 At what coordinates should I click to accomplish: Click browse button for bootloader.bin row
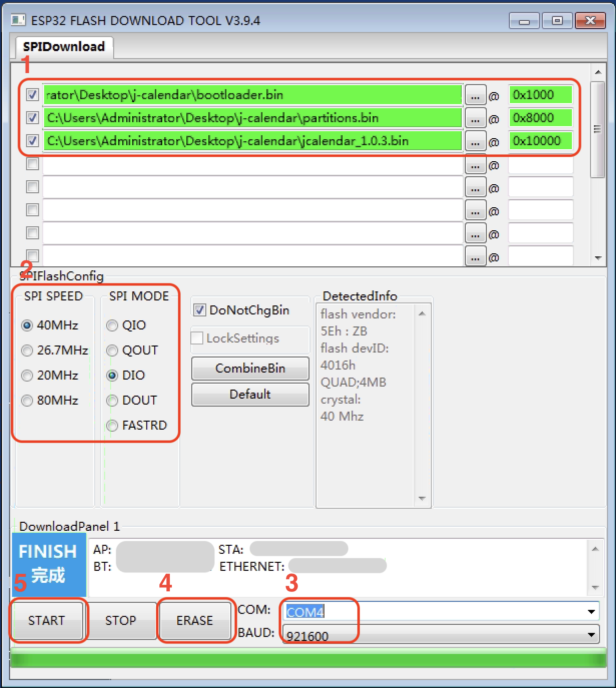tap(475, 95)
